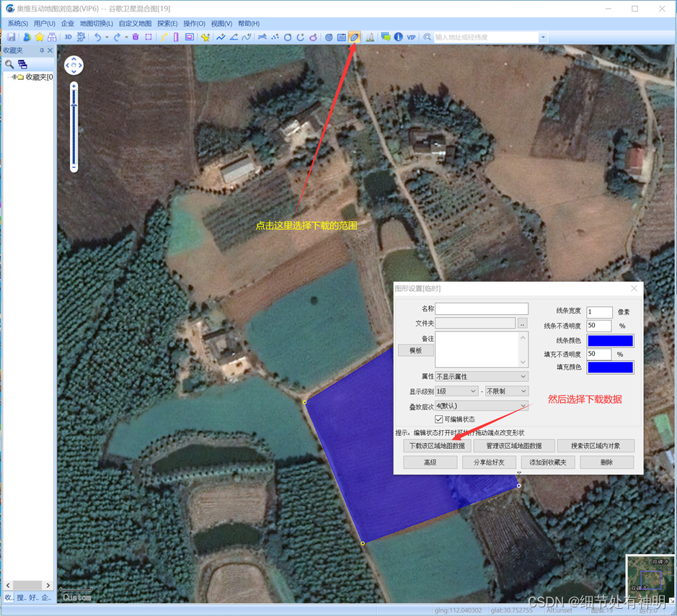The height and width of the screenshot is (616, 677).
Task: Click the 高级 button
Action: coord(430,463)
